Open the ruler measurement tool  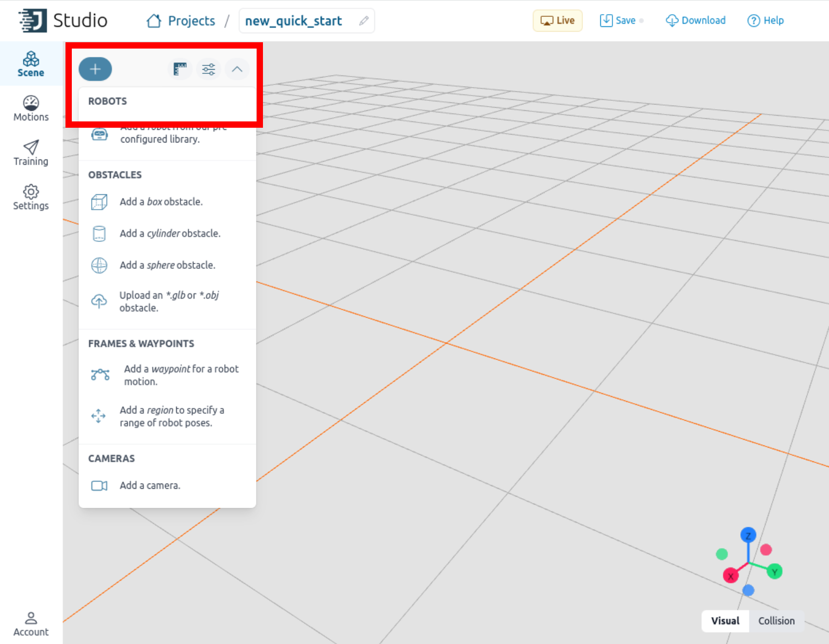(180, 69)
